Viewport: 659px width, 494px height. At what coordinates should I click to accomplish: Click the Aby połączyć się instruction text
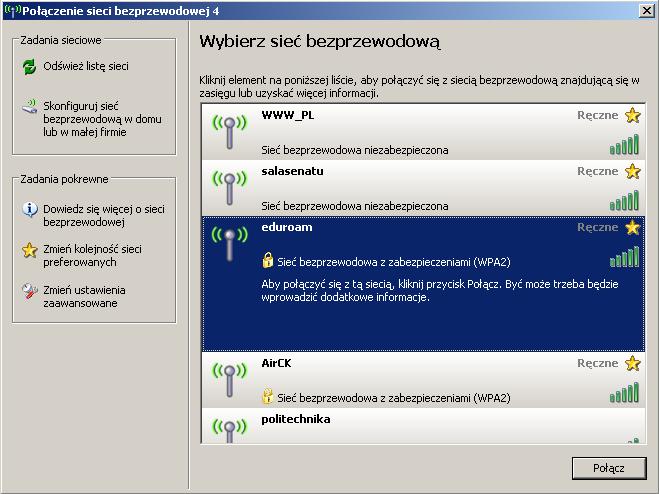point(440,291)
